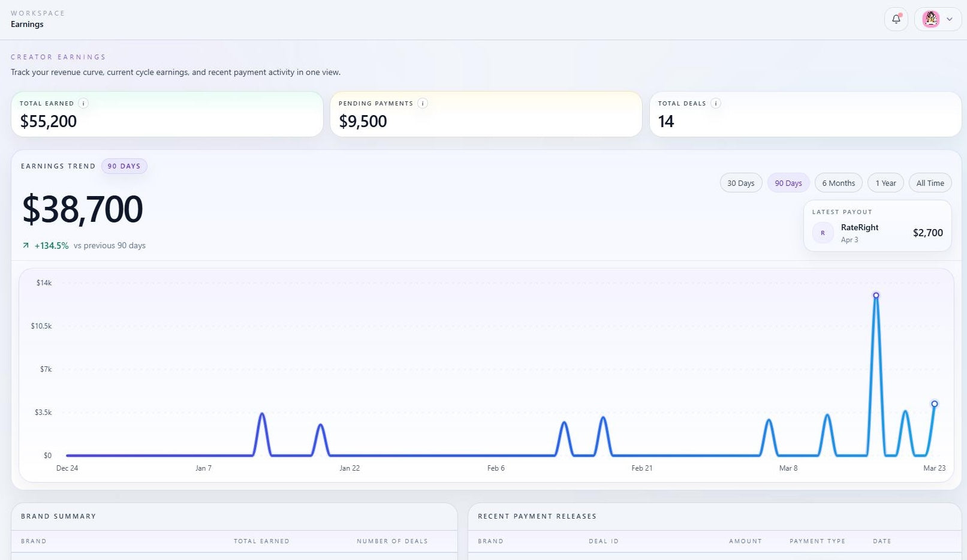Select the 90 Days range filter
The height and width of the screenshot is (560, 967).
click(788, 183)
